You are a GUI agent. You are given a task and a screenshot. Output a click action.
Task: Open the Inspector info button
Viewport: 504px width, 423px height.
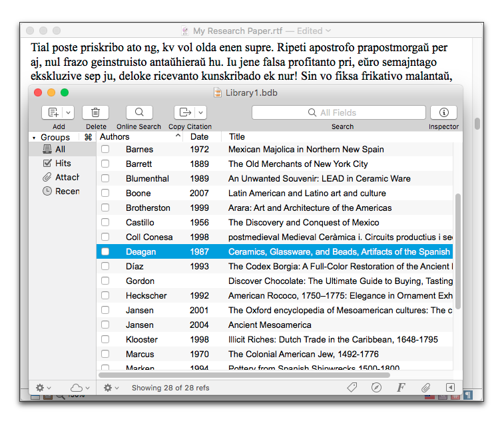[444, 112]
